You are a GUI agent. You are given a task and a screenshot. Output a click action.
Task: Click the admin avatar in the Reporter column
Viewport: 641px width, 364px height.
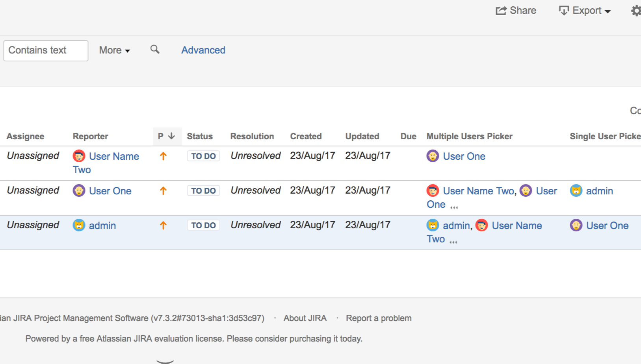pos(79,225)
